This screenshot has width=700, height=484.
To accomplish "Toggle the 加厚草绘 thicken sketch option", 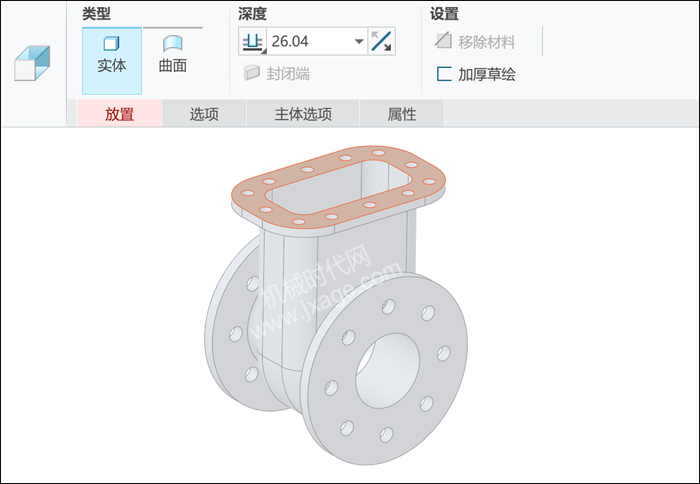I will point(476,74).
